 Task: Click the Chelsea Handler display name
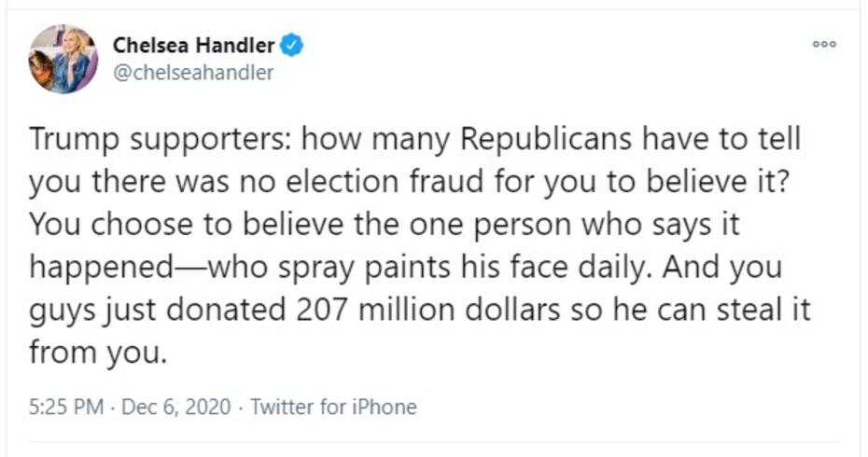click(194, 45)
